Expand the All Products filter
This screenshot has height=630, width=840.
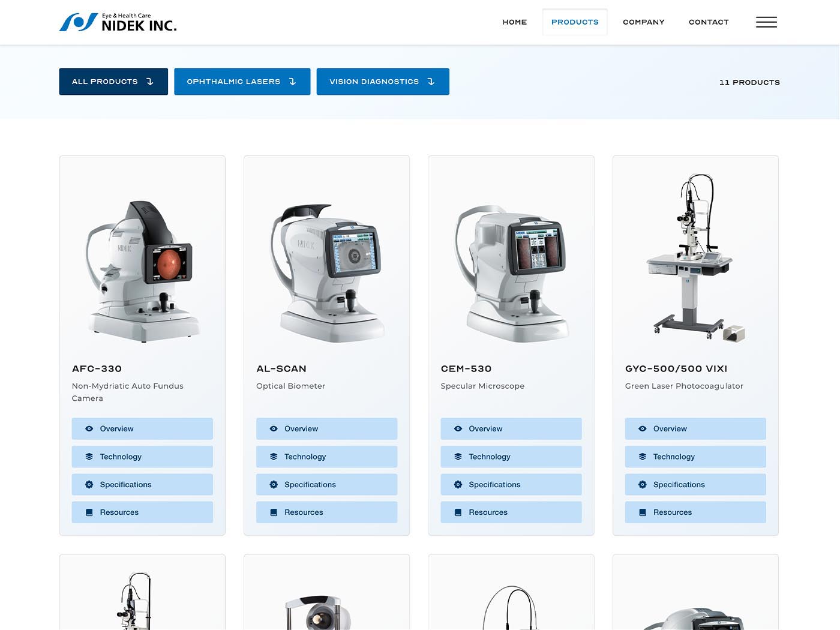[113, 82]
